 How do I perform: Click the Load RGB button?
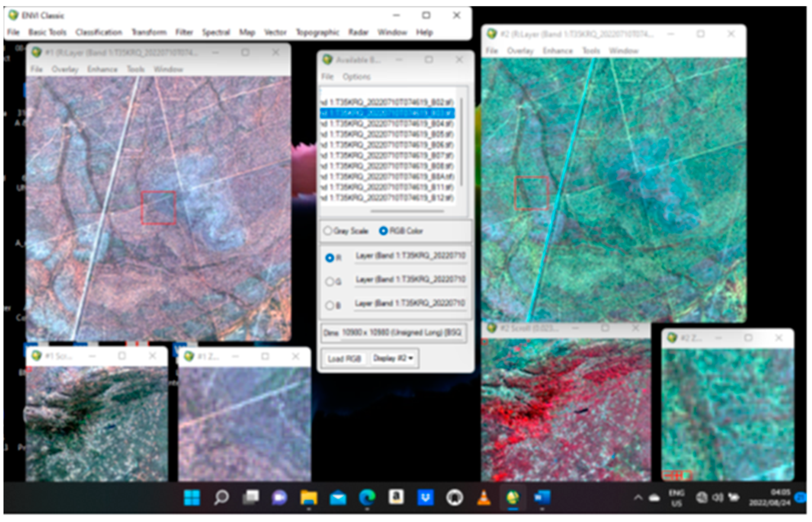[344, 358]
